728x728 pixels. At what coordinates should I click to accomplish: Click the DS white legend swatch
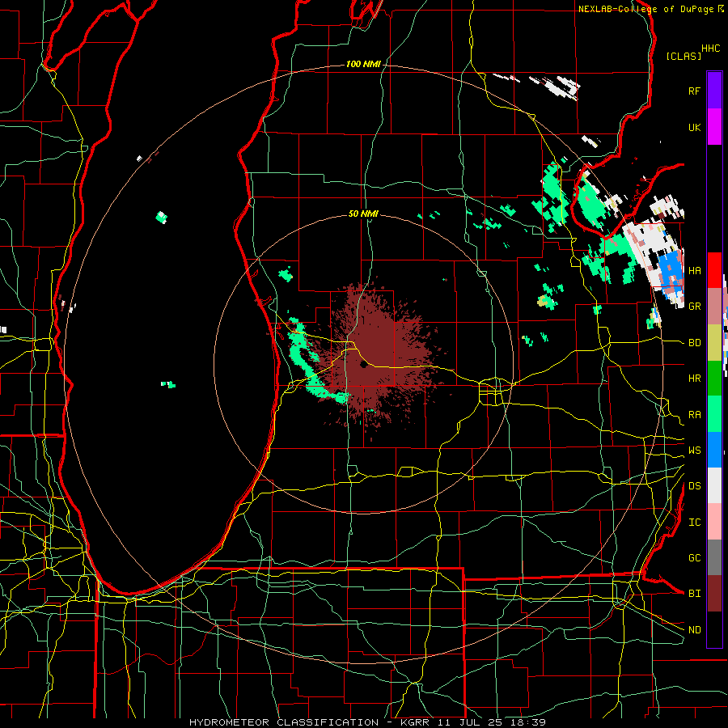tap(714, 485)
